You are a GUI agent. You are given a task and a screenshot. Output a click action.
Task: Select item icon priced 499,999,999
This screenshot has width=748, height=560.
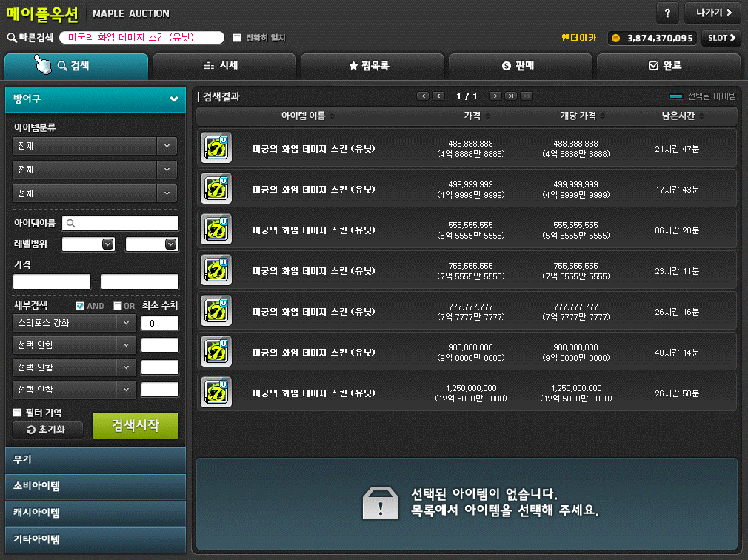click(x=216, y=188)
